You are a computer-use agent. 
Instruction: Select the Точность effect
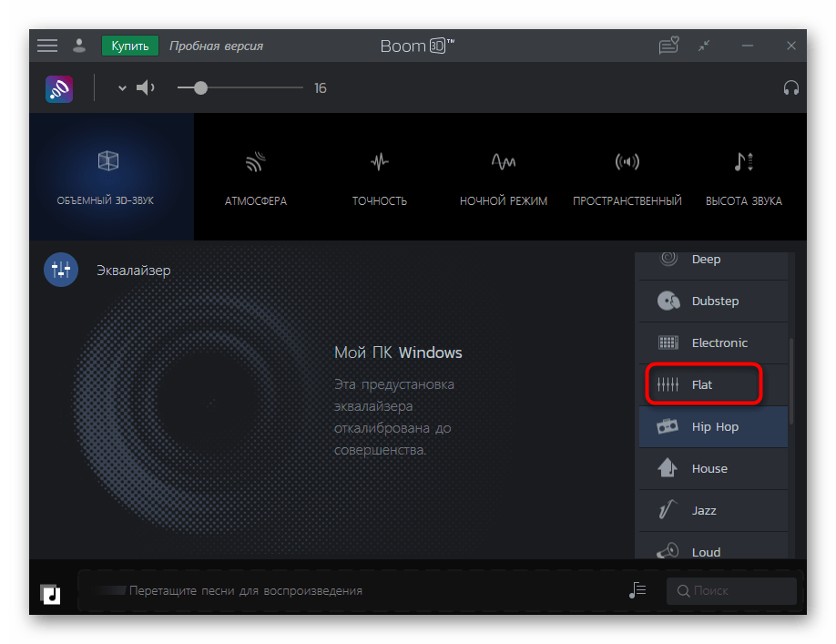(380, 177)
